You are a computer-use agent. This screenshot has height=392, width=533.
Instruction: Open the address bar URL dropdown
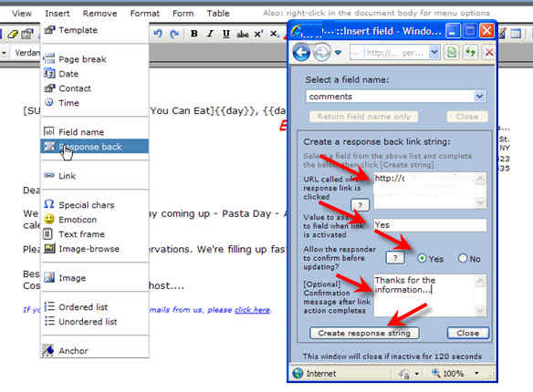[x=434, y=53]
